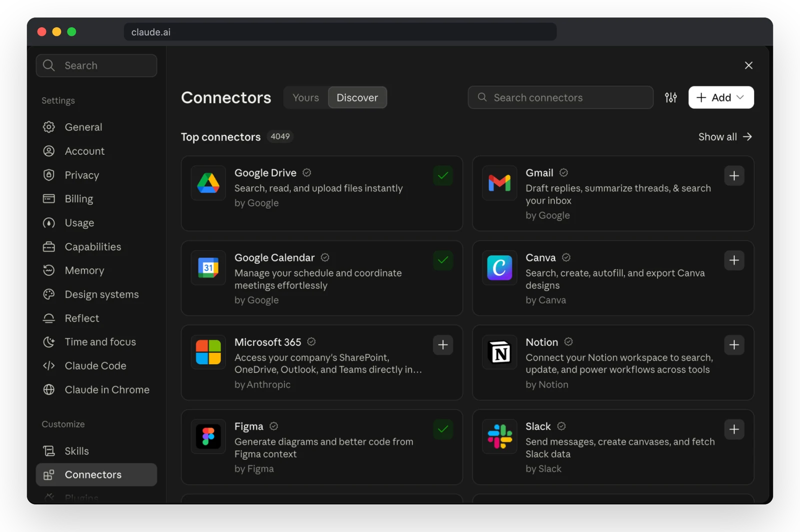This screenshot has width=800, height=532.
Task: Close the settings panel with X
Action: (748, 65)
